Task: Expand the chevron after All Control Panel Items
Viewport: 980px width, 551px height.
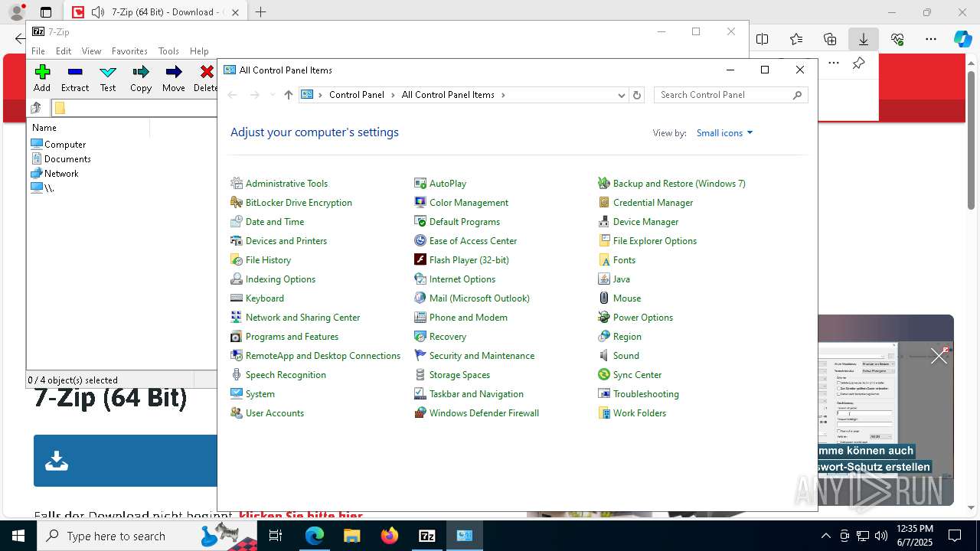Action: [503, 95]
